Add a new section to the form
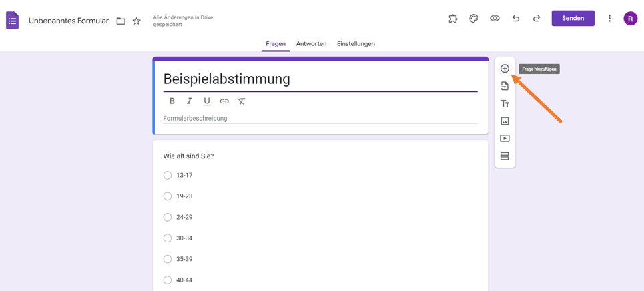This screenshot has width=644, height=291. point(505,156)
